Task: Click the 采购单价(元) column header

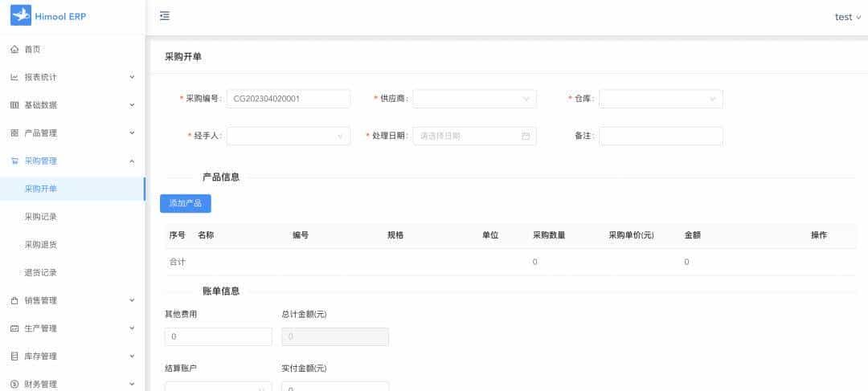Action: [x=631, y=235]
